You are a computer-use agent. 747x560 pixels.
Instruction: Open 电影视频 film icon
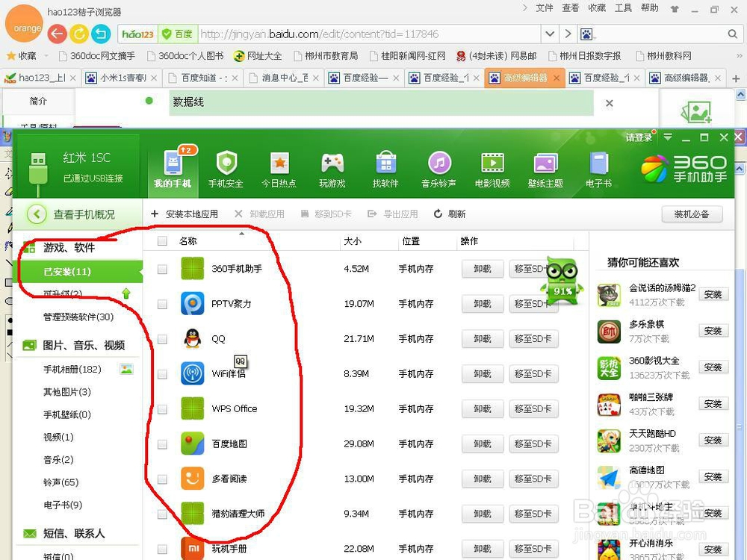point(492,163)
